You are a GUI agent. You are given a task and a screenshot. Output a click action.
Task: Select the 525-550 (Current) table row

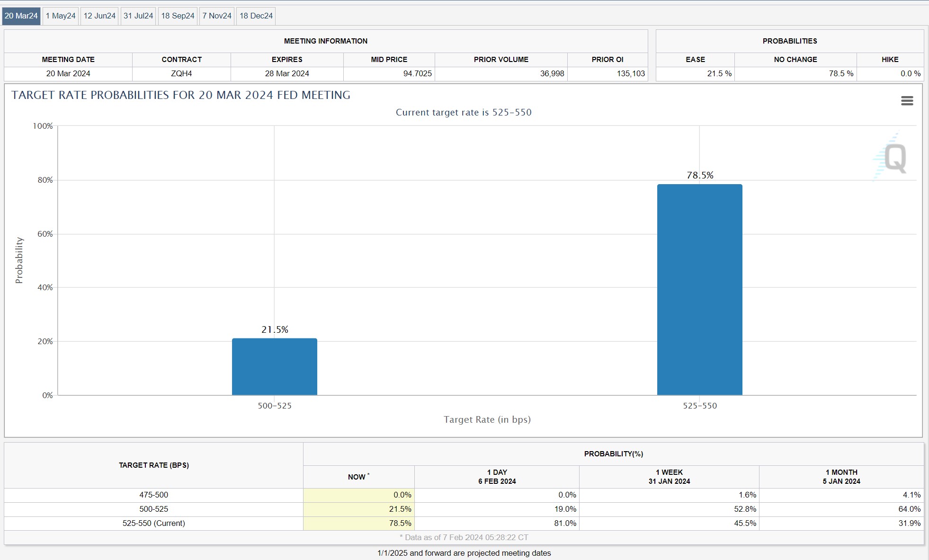click(x=153, y=523)
